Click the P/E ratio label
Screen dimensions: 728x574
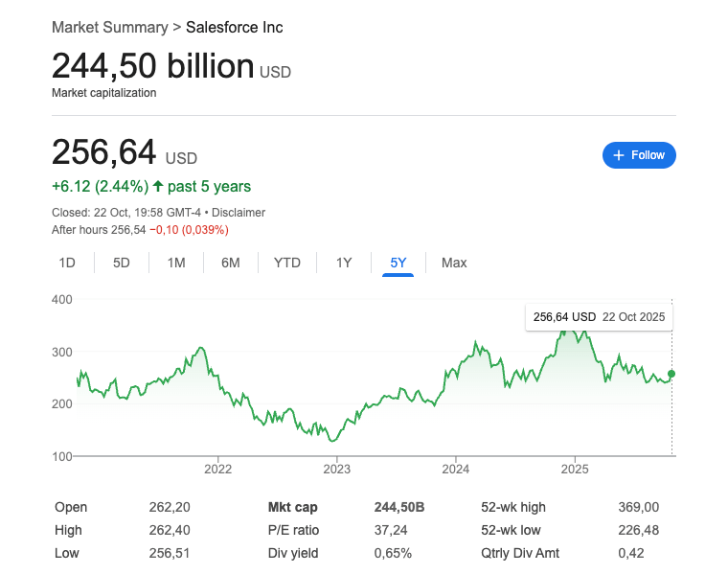(293, 530)
